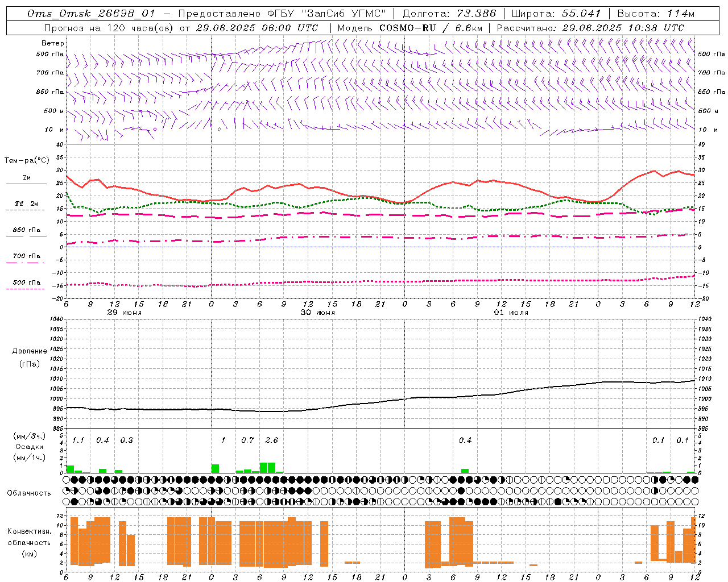Select the Долгота 73.386 longitude value
Image resolution: width=728 pixels, height=582 pixels.
pyautogui.click(x=476, y=14)
